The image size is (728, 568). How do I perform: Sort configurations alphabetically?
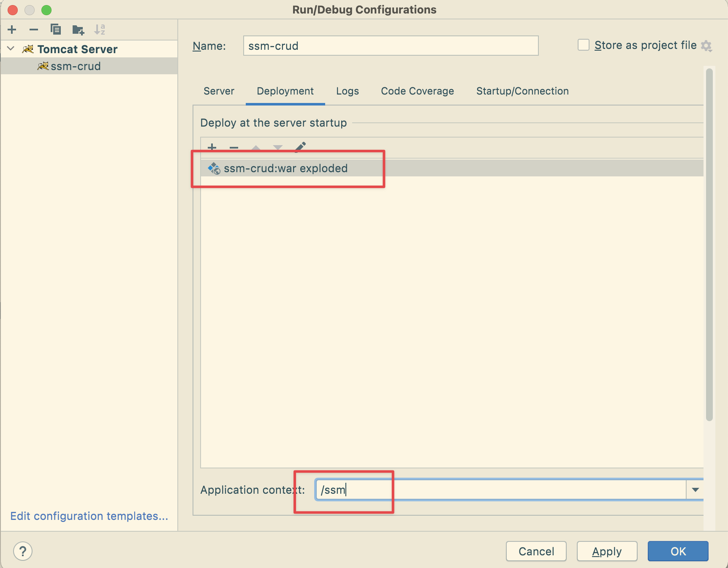100,30
